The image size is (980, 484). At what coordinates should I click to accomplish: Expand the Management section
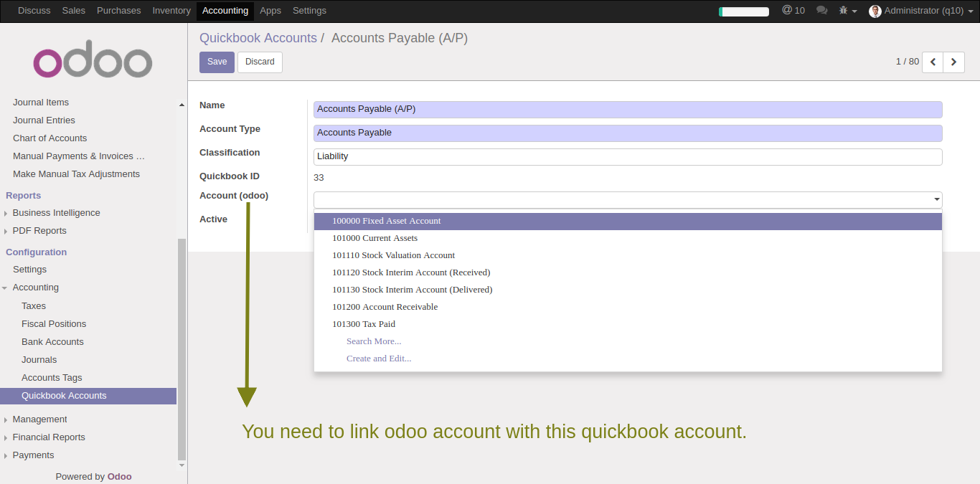(x=39, y=419)
